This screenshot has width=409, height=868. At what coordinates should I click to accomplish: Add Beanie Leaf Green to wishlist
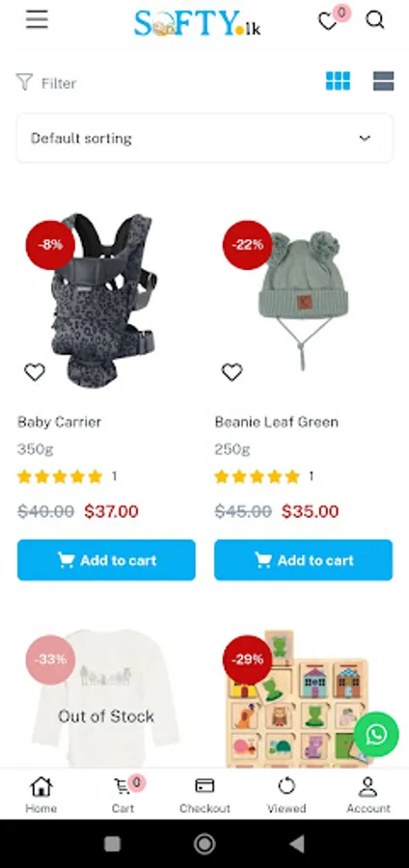[x=232, y=372]
